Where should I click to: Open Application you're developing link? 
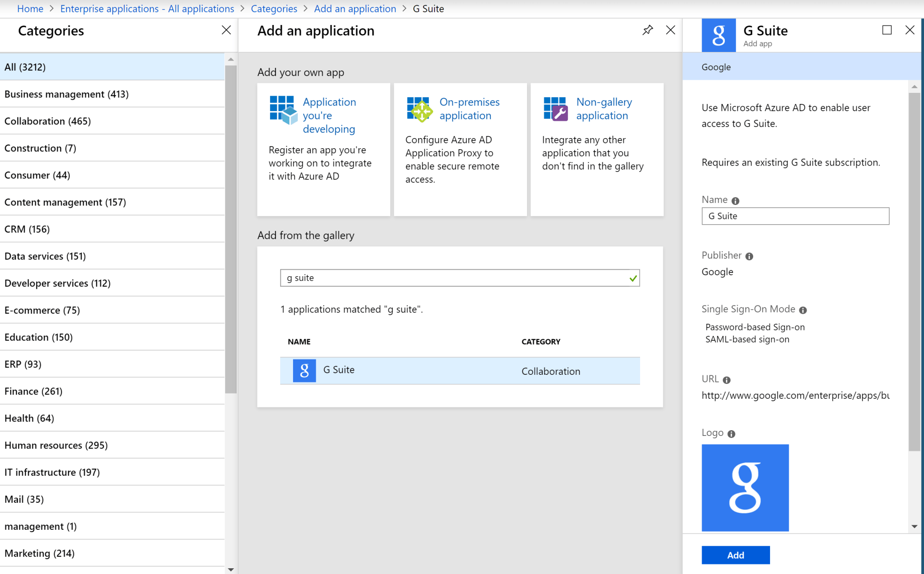[330, 115]
